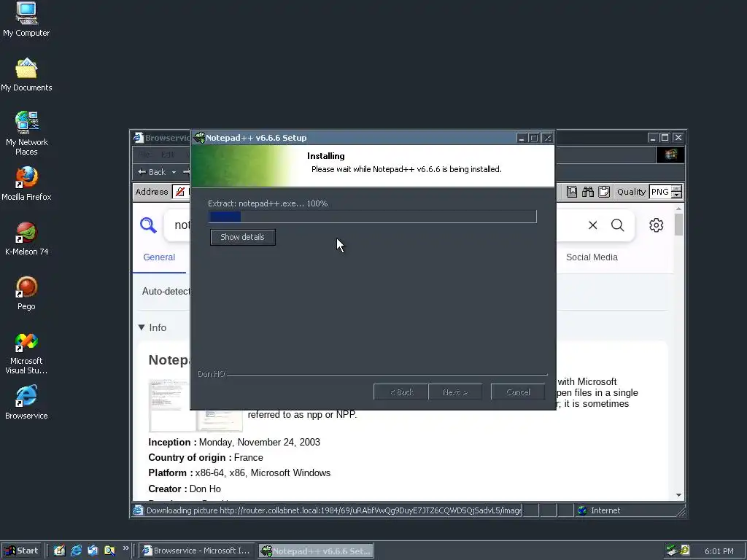Click the Country of origin France text
This screenshot has height=560, width=747.
click(205, 458)
